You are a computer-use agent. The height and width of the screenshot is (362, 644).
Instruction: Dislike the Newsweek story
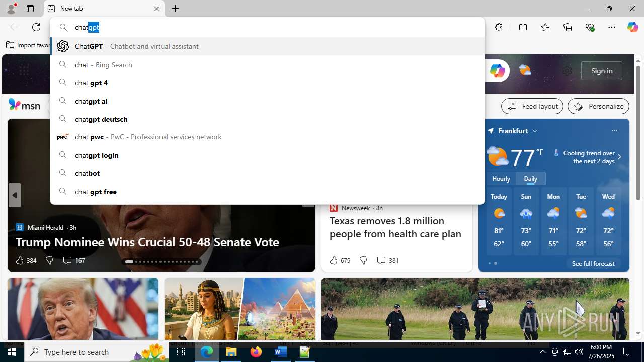(x=363, y=260)
